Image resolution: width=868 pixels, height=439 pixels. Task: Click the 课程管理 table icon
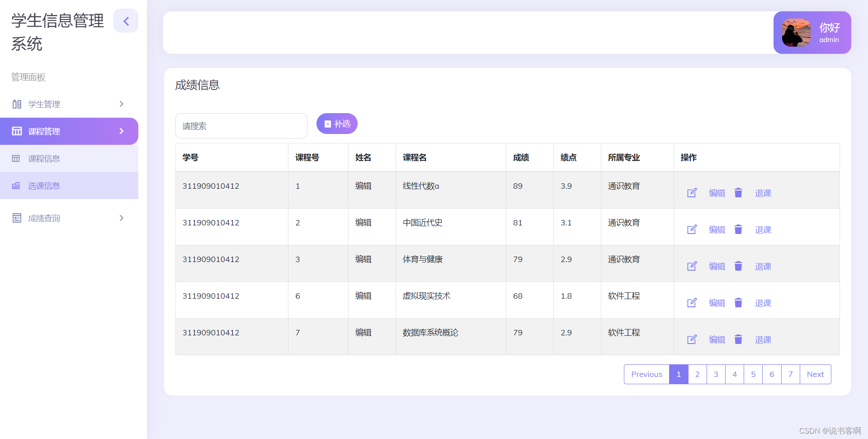(17, 131)
